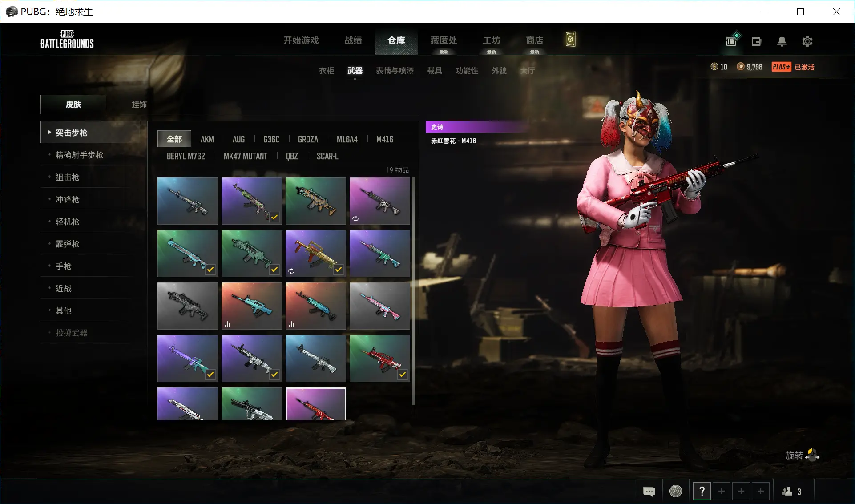Expand the 狙击枪 category
The image size is (855, 504).
(90, 177)
